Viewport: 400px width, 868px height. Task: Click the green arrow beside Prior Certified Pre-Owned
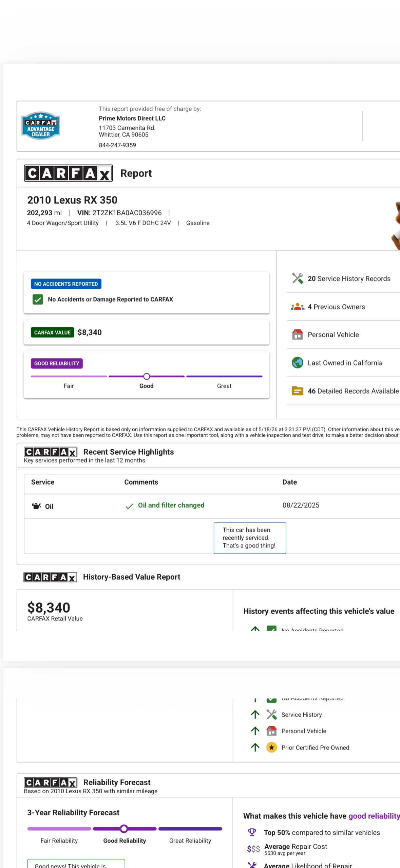(255, 747)
